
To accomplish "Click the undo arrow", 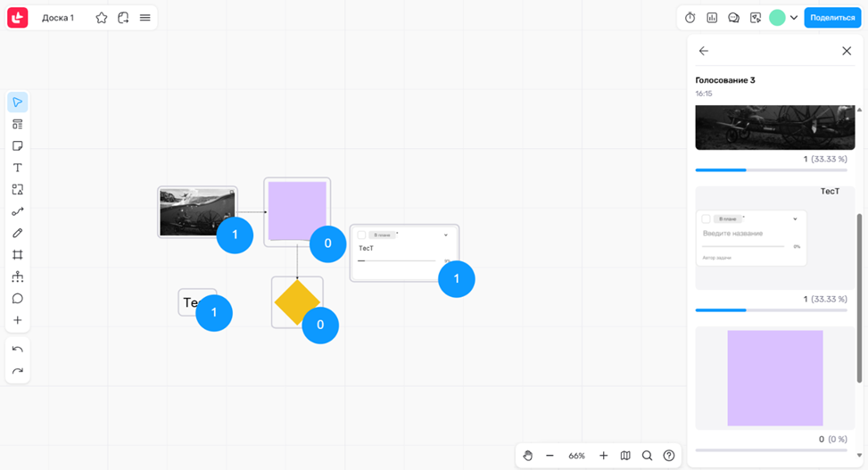I will coord(17,350).
